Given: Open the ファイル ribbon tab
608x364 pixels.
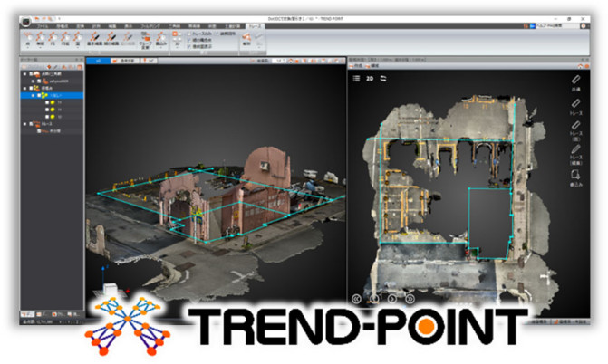Looking at the screenshot, I should [43, 26].
